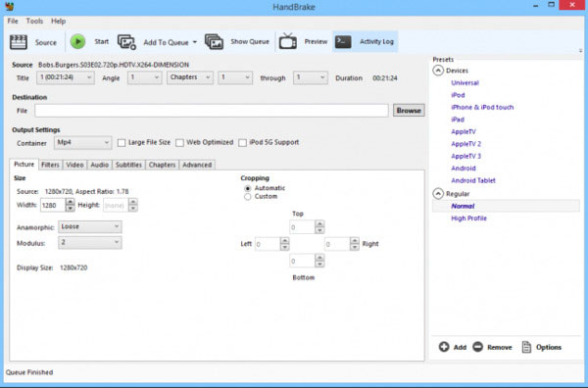This screenshot has width=588, height=388.
Task: Open the Container Mp4 dropdown
Action: pyautogui.click(x=83, y=142)
